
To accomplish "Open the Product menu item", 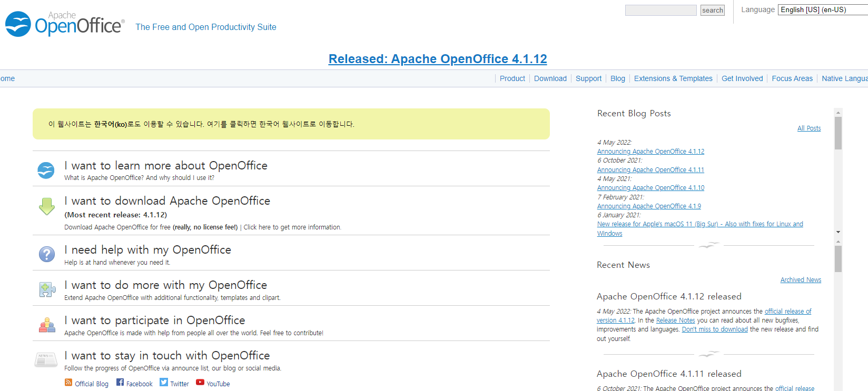I will pyautogui.click(x=512, y=78).
